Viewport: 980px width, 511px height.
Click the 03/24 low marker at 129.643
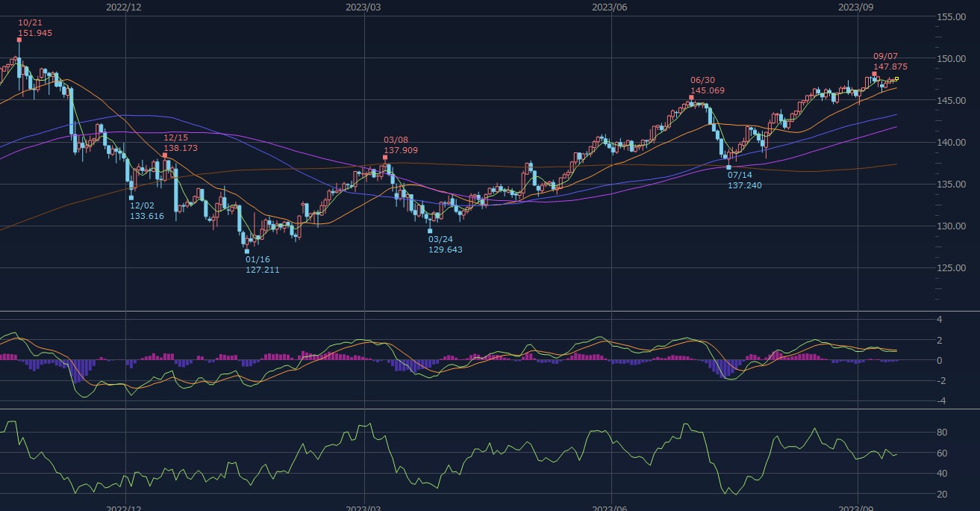(430, 231)
